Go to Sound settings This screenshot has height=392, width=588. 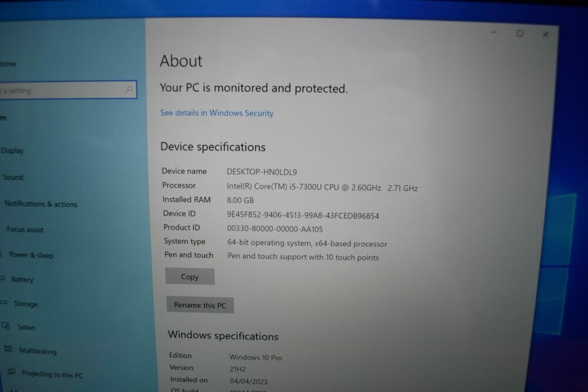pos(13,177)
